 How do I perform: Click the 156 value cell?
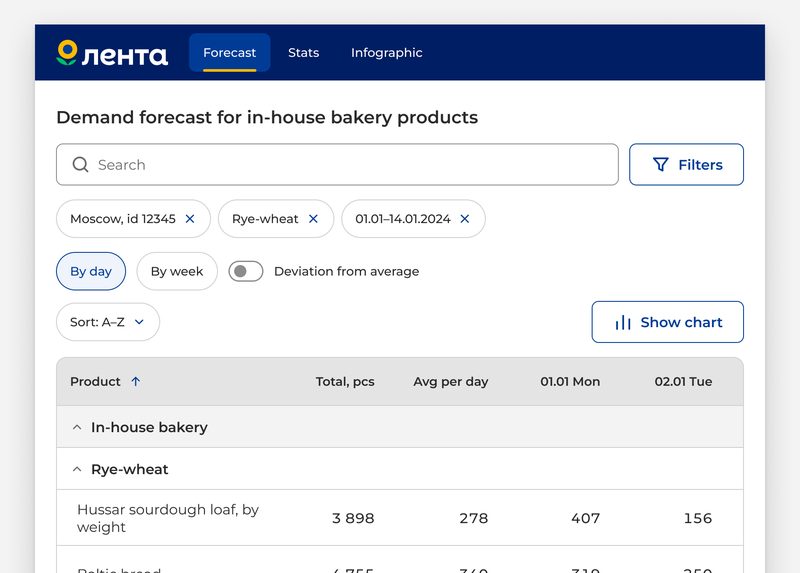[x=697, y=518]
